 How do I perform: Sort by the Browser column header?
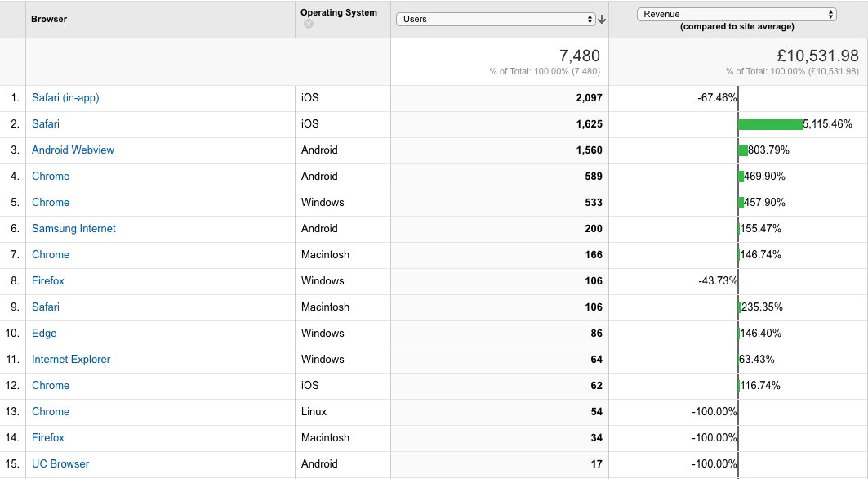[x=49, y=19]
